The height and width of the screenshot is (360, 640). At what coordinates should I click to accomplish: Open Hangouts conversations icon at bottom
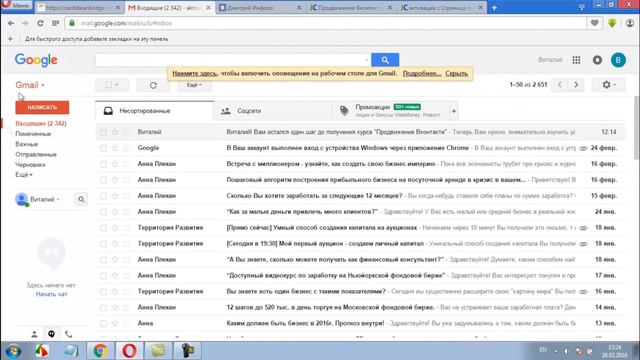[51, 334]
